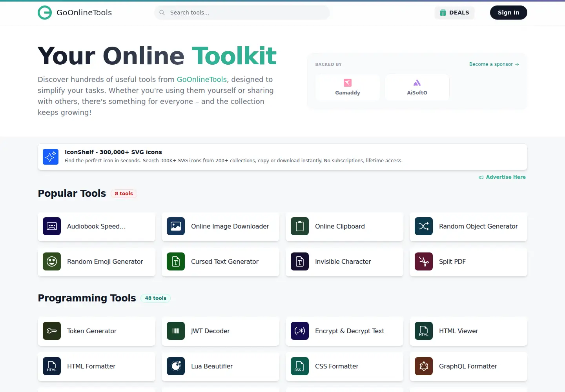This screenshot has width=565, height=392.
Task: Open the Online Image Downloader icon
Action: coord(176,226)
